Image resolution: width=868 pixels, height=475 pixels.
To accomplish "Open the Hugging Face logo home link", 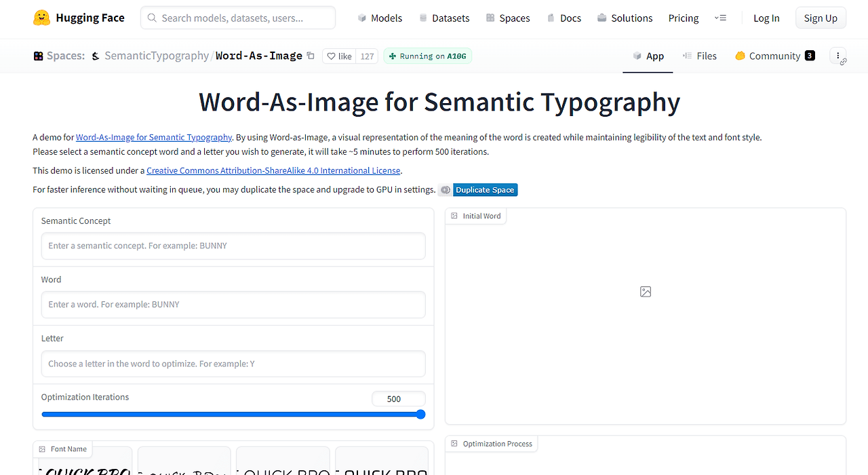I will coord(79,18).
